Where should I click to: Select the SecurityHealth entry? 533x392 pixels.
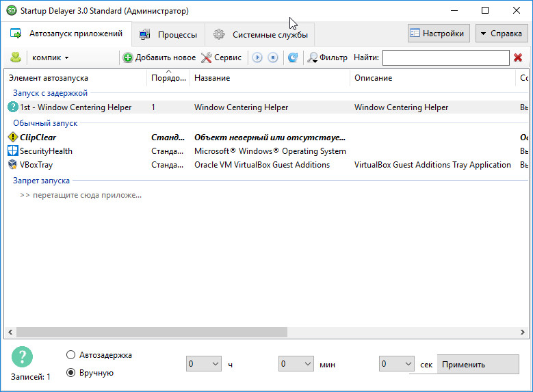point(46,151)
